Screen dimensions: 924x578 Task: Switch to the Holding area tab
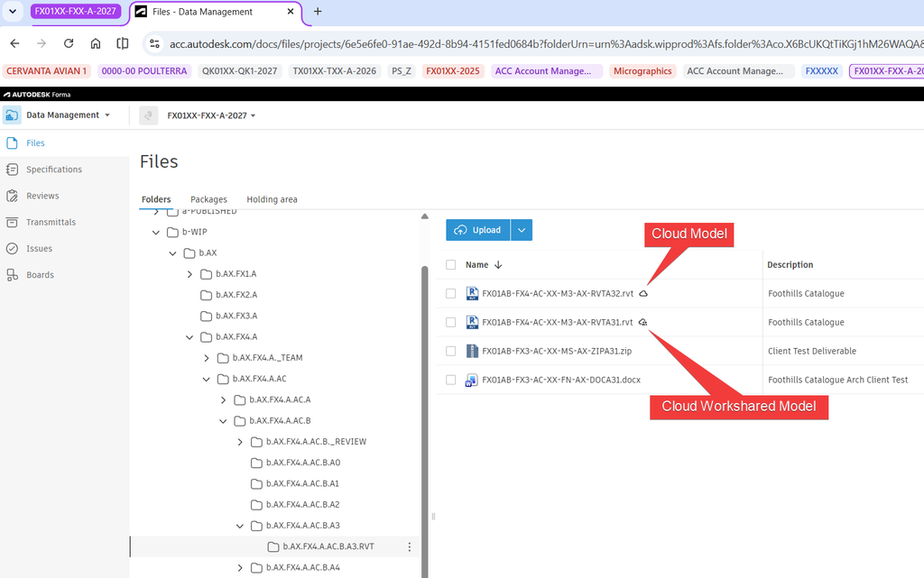pos(272,199)
